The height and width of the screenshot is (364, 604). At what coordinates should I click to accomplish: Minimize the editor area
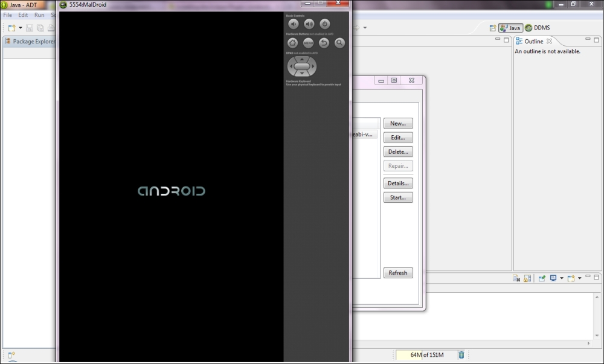[x=498, y=39]
